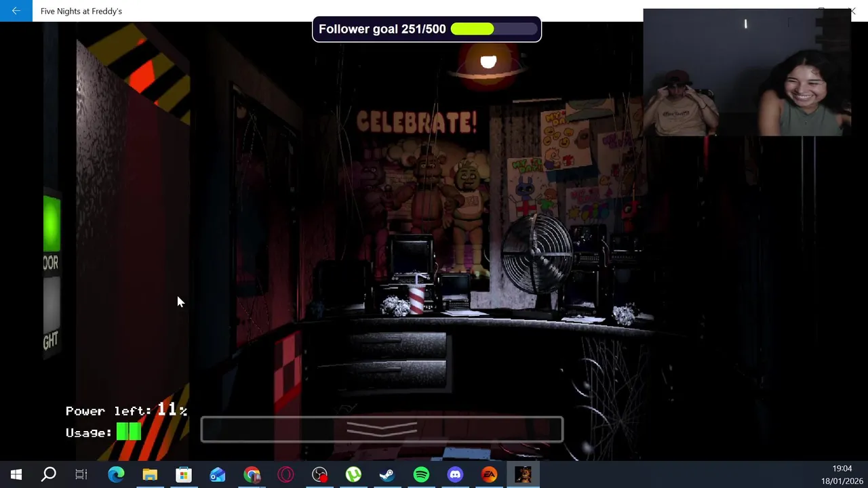Click the power Usage green bars indicator

(128, 432)
